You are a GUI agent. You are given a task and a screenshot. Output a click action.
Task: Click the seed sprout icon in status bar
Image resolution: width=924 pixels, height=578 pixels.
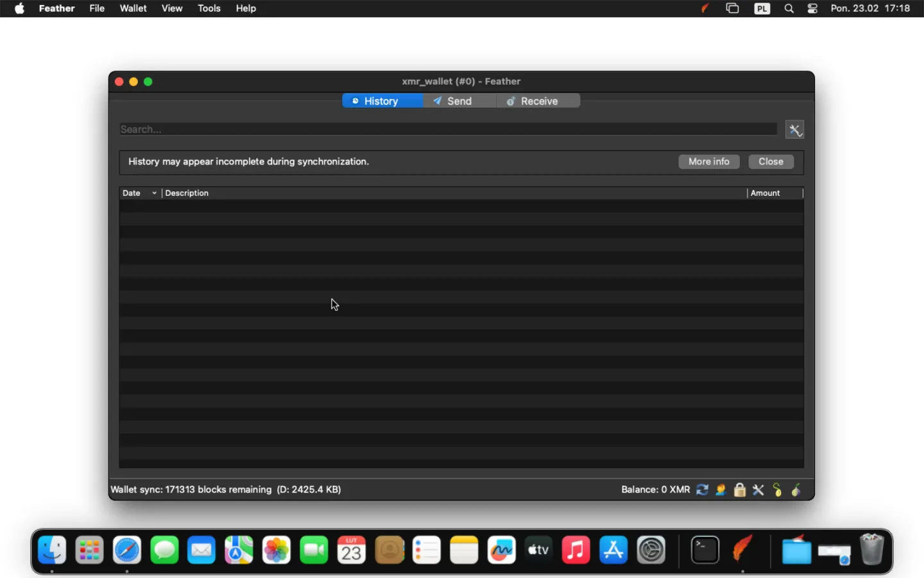(x=778, y=490)
